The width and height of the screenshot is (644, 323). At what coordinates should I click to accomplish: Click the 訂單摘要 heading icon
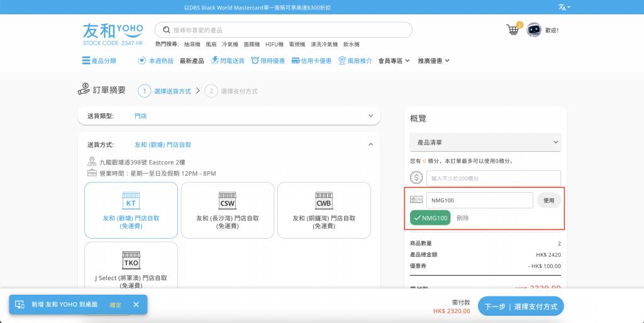point(84,89)
